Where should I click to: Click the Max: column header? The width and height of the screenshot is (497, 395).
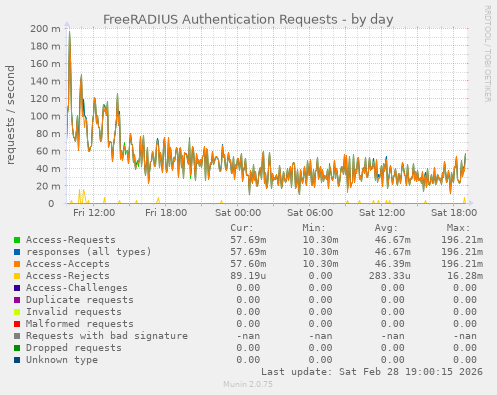coord(458,228)
